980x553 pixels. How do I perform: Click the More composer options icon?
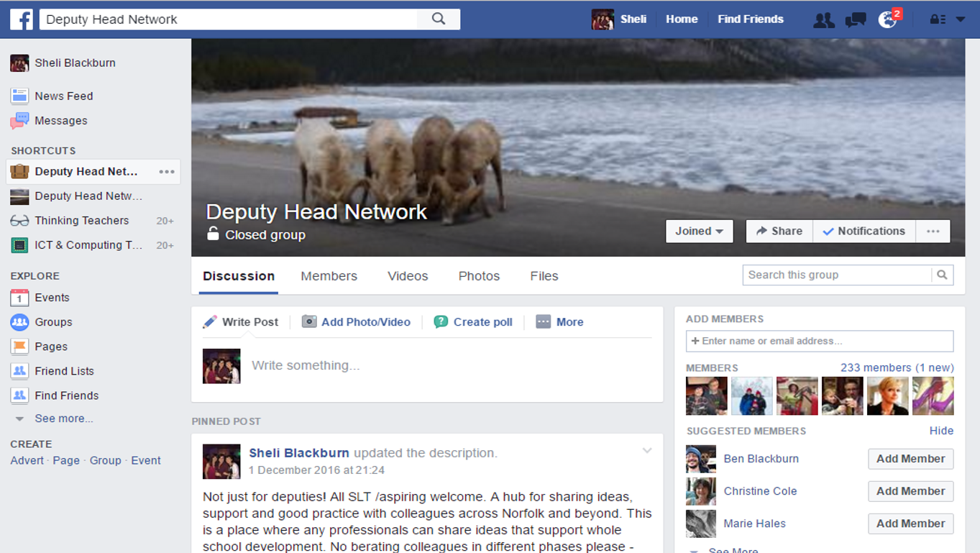(x=543, y=322)
